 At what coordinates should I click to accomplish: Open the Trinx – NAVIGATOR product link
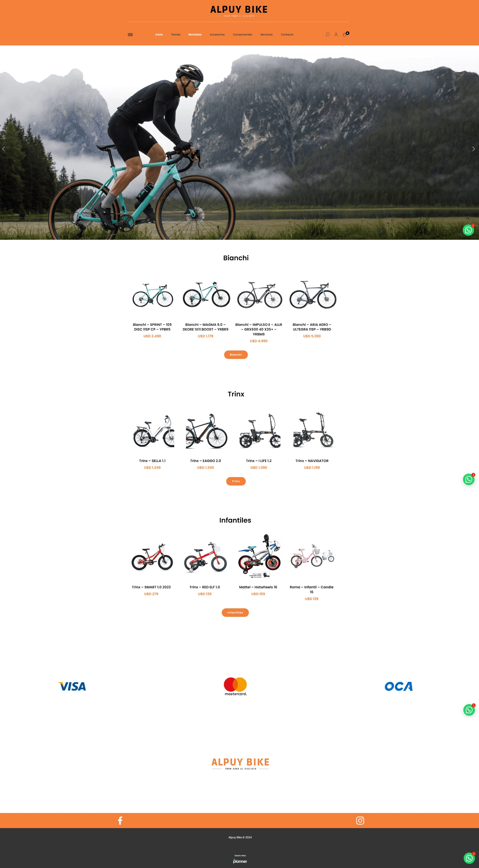(x=312, y=461)
